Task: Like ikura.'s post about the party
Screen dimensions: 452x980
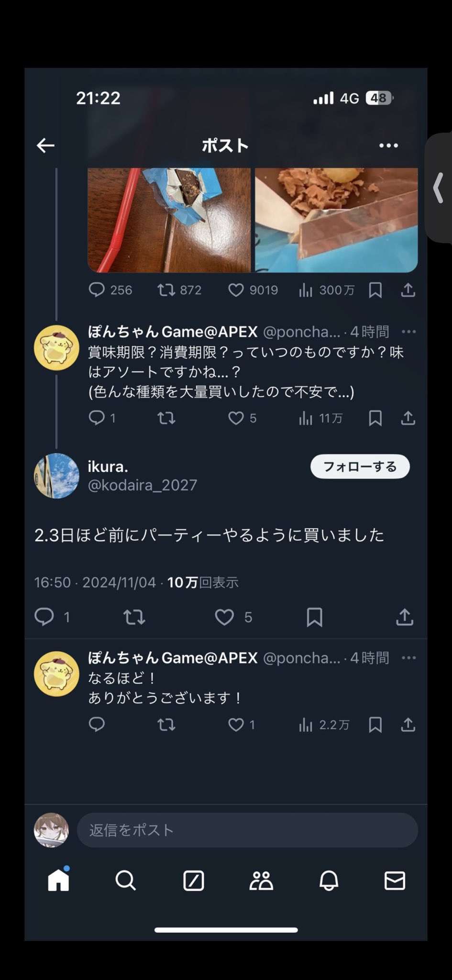Action: pyautogui.click(x=224, y=617)
